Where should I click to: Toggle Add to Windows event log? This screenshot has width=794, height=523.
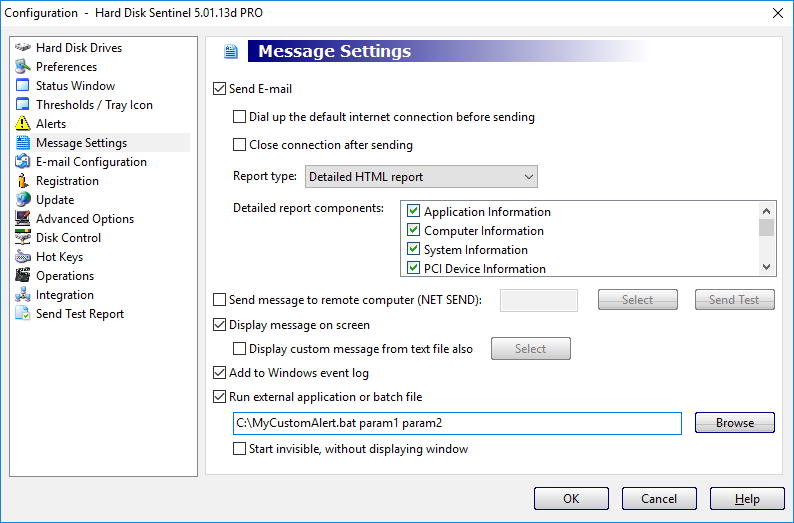pyautogui.click(x=219, y=373)
